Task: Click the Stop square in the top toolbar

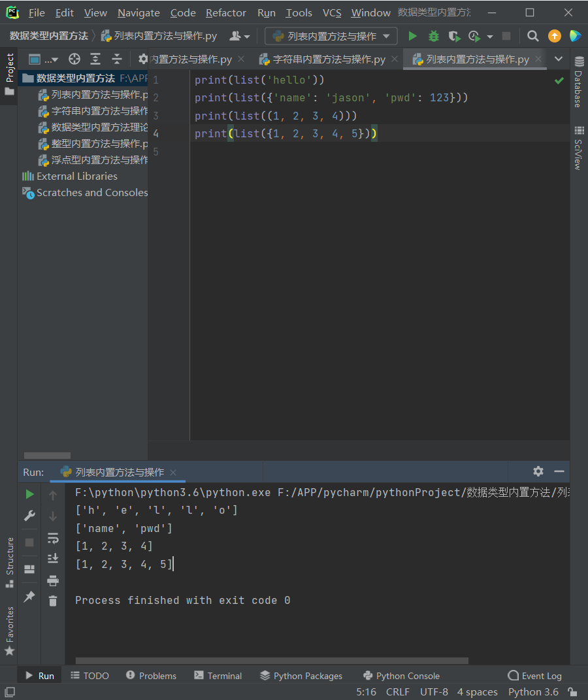Action: 506,36
